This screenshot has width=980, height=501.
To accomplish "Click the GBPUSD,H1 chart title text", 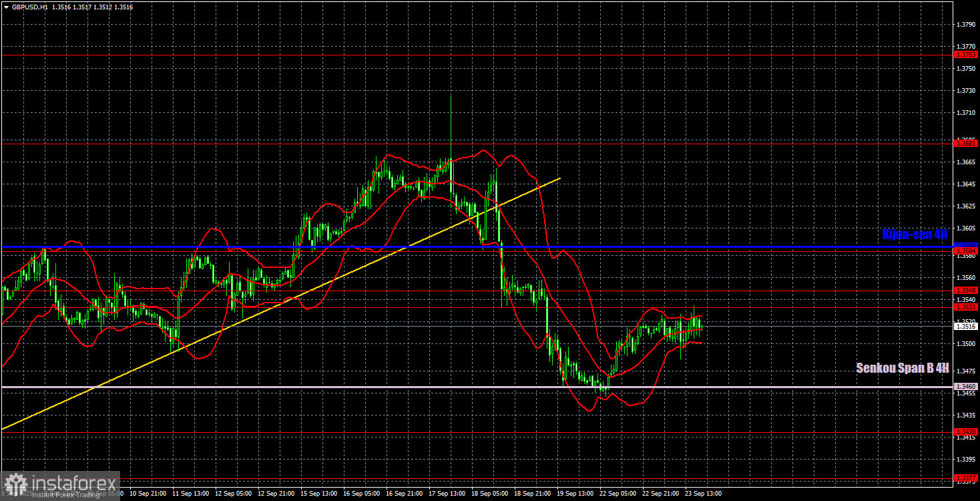I will (x=29, y=7).
